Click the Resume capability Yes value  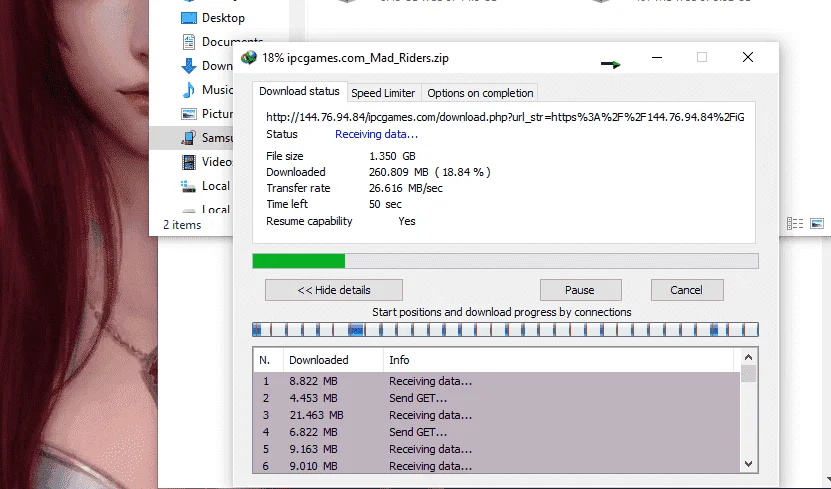[407, 221]
